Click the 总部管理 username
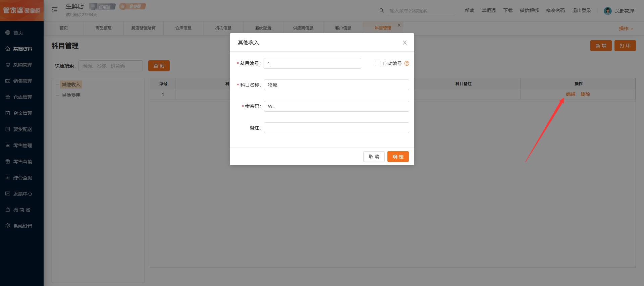 pos(625,11)
